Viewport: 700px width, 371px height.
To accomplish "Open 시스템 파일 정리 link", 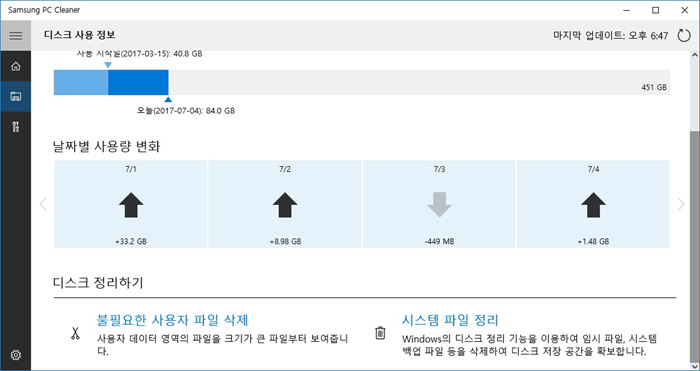I will [x=450, y=320].
